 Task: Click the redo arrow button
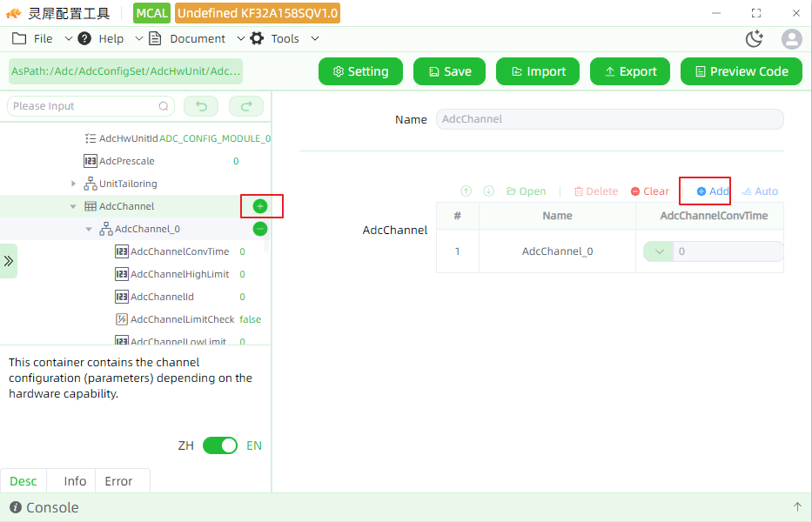(246, 106)
